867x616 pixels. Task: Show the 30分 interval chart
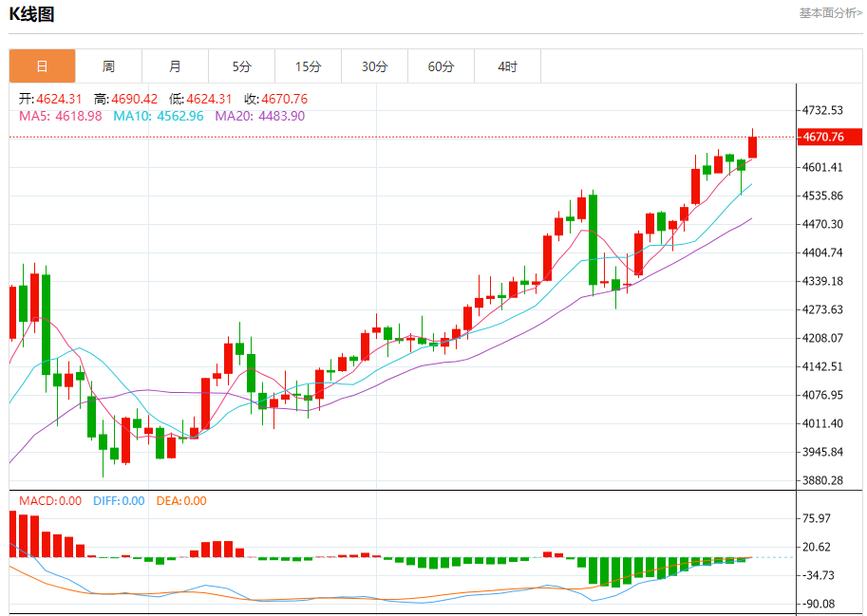click(374, 66)
